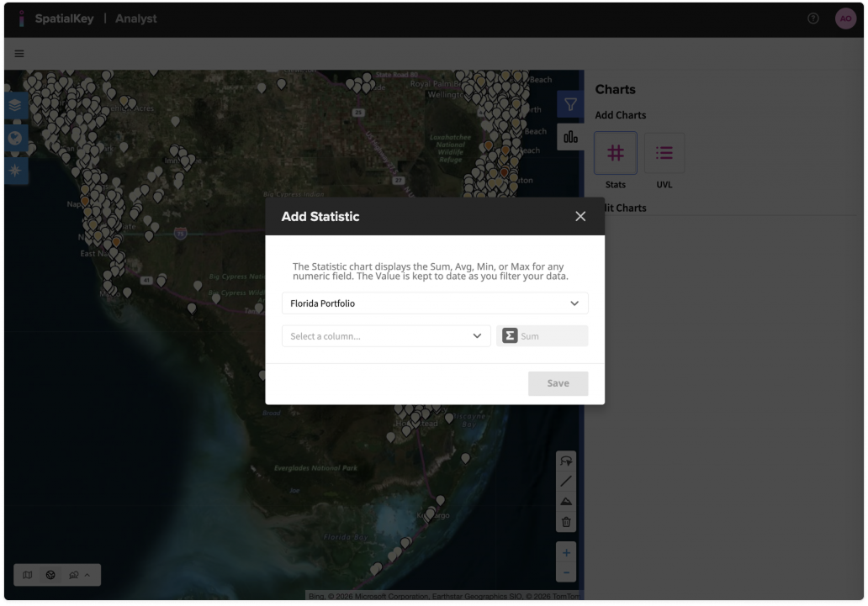868x606 pixels.
Task: Add a UVL list chart
Action: (x=664, y=153)
